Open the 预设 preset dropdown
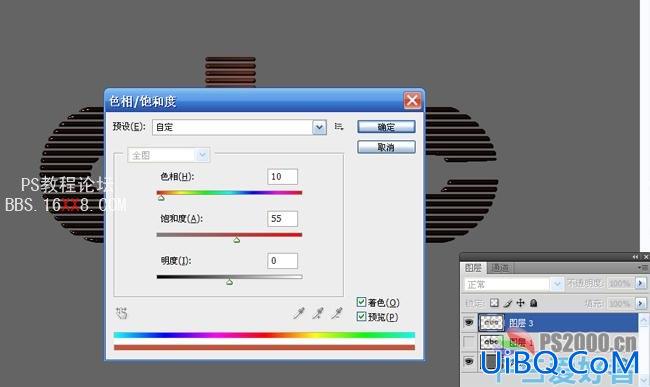Viewport: 650px width, 387px height. click(x=239, y=127)
